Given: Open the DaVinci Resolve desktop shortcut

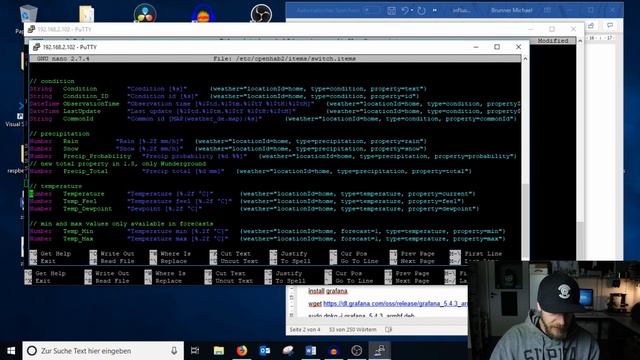Looking at the screenshot, I should click(145, 14).
